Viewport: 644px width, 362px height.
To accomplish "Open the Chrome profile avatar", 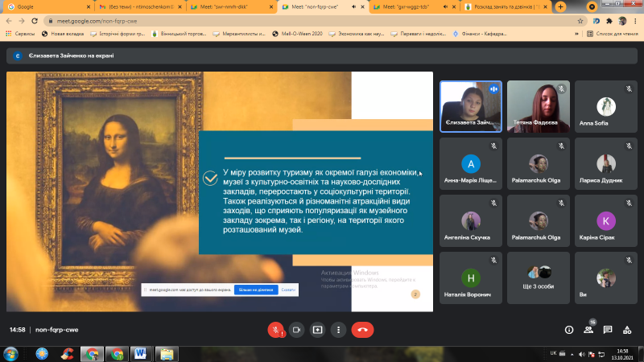I will click(622, 21).
